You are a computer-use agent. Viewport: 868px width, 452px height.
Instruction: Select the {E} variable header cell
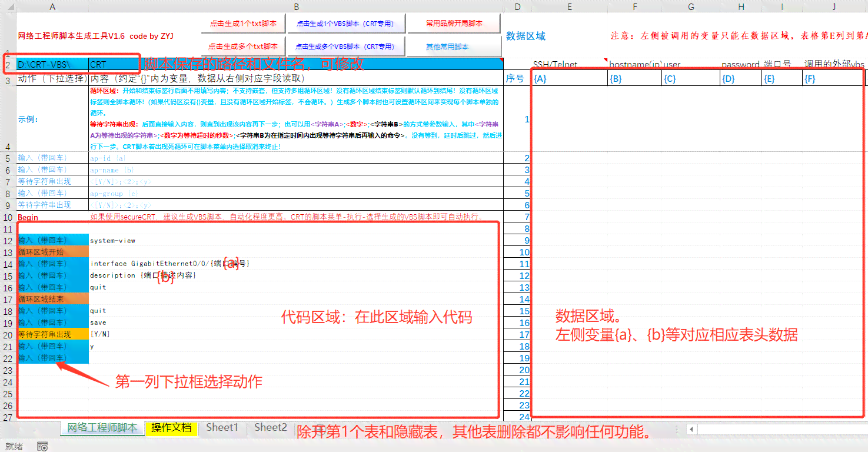click(782, 78)
